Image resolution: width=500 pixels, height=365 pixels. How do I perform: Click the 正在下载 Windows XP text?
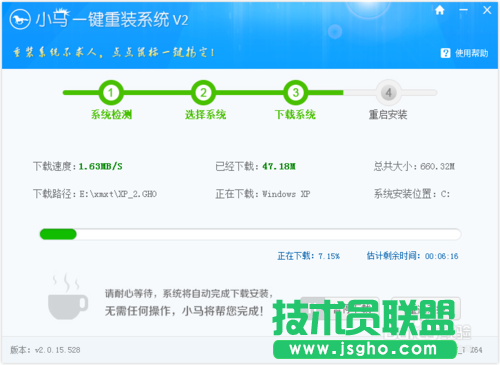click(x=263, y=194)
